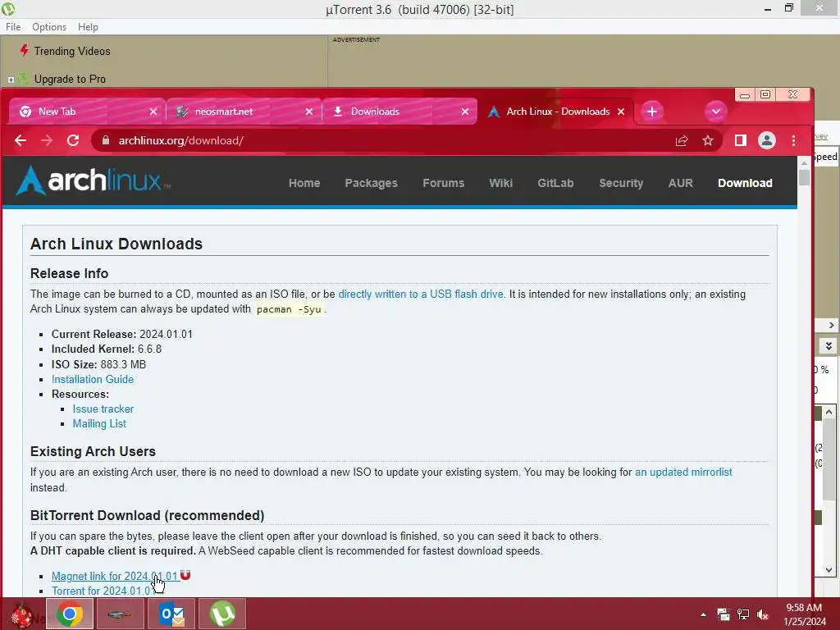Viewport: 840px width, 630px height.
Task: Click Magnet link for 2024.01.01
Action: (x=114, y=577)
